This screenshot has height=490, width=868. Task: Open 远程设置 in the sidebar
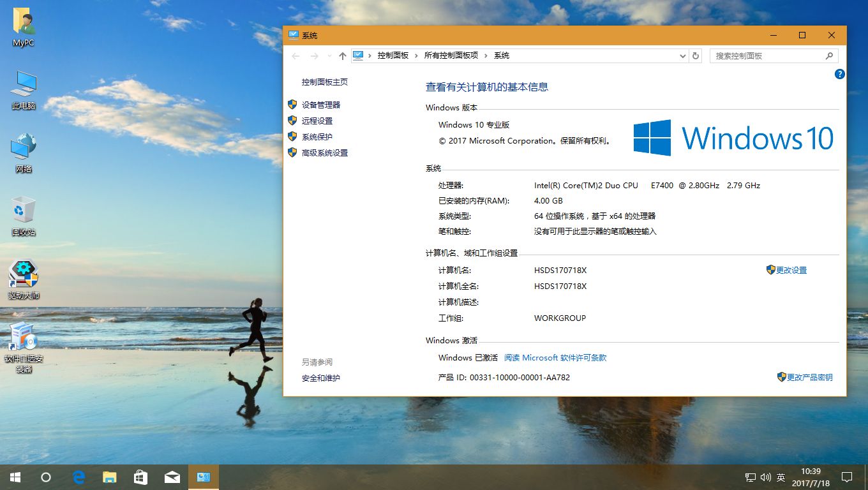click(x=316, y=120)
